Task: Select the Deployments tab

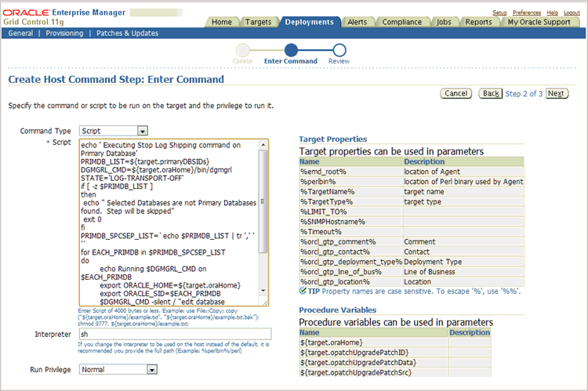Action: 309,22
